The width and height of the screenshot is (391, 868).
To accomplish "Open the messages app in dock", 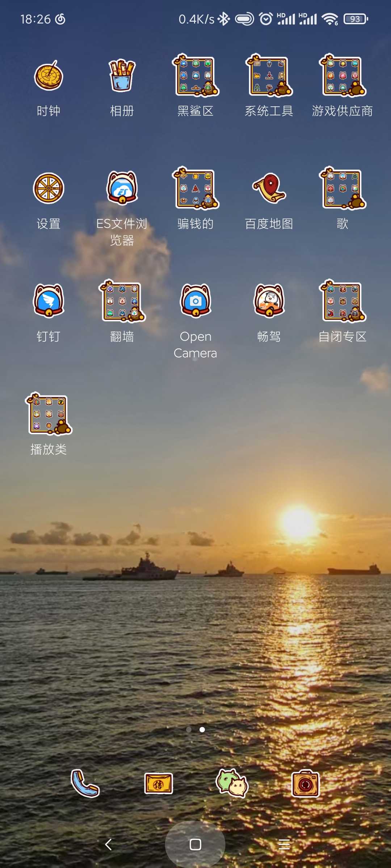I will 159,783.
